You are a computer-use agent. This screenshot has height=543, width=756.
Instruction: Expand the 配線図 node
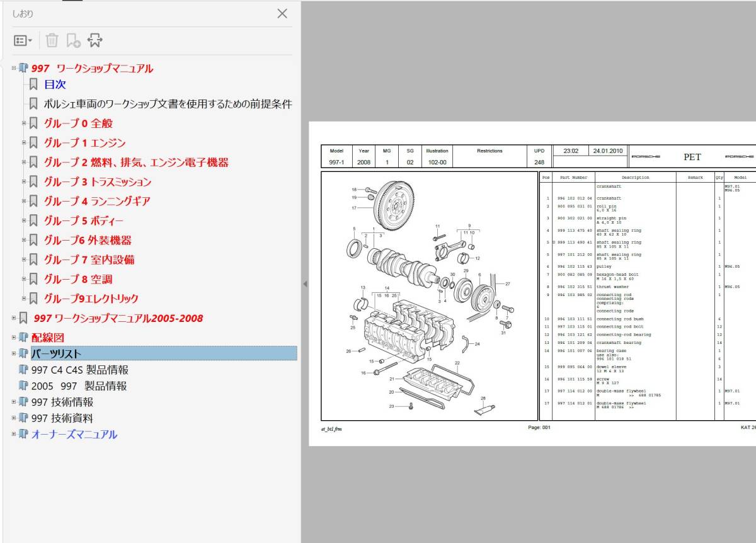[14, 338]
